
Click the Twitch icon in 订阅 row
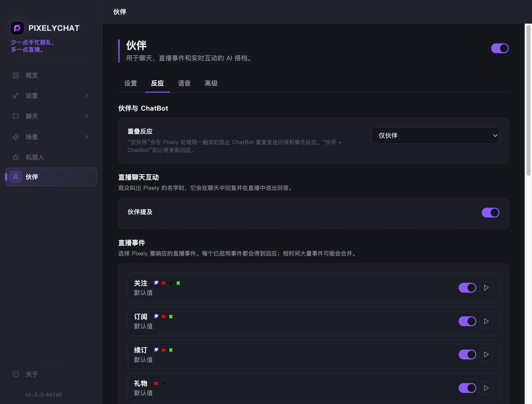(156, 316)
